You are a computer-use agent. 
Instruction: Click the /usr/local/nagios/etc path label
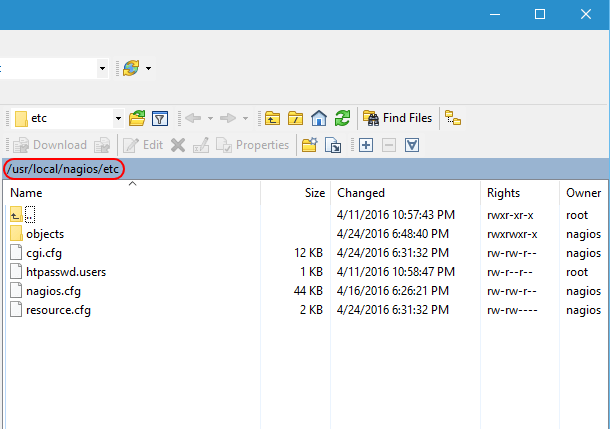63,169
